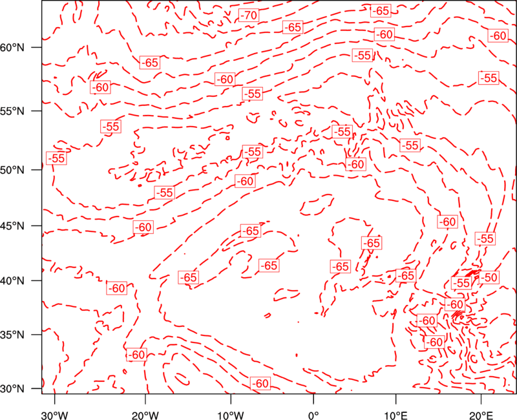
Task: Click the 10°W longitude axis label
Action: pyautogui.click(x=231, y=415)
